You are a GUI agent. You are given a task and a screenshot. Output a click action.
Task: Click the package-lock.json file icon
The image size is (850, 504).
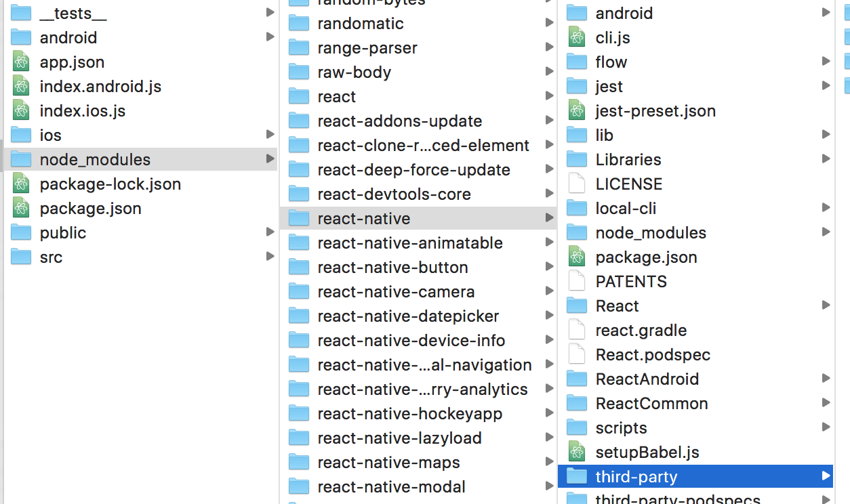coord(21,184)
